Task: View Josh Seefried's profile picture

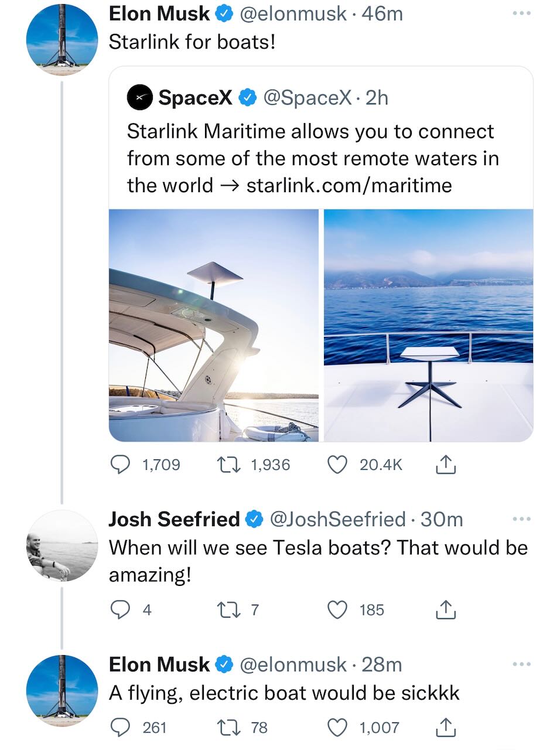Action: pos(62,546)
